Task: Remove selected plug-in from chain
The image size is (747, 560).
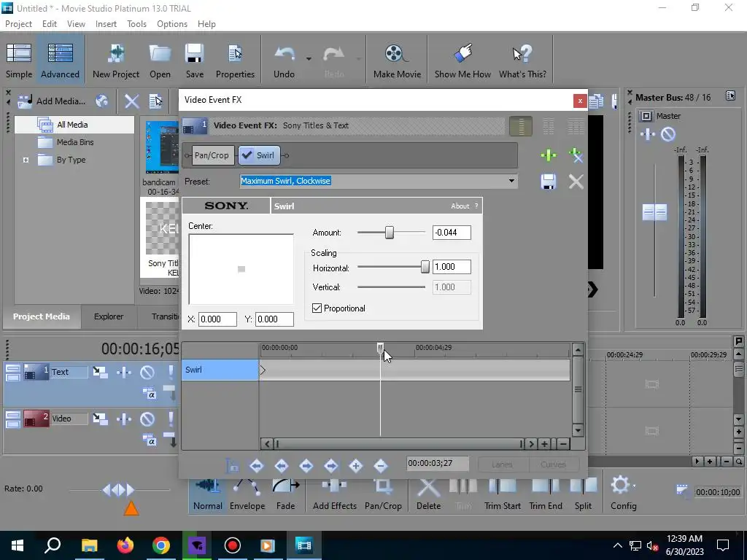Action: (x=576, y=155)
